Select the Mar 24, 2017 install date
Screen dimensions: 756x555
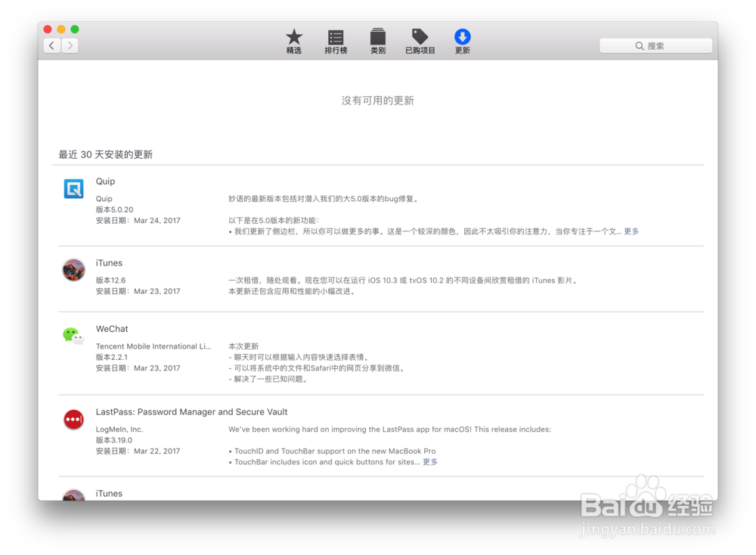[x=157, y=220]
